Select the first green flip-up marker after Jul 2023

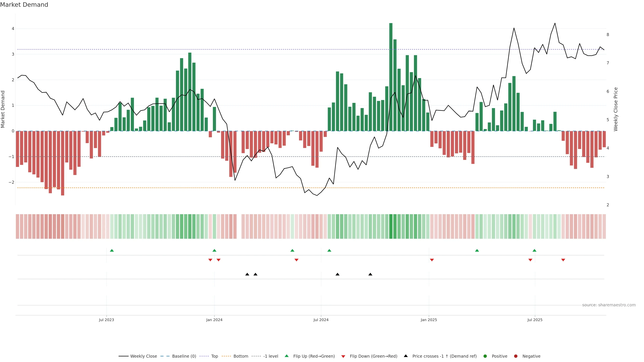click(x=112, y=250)
